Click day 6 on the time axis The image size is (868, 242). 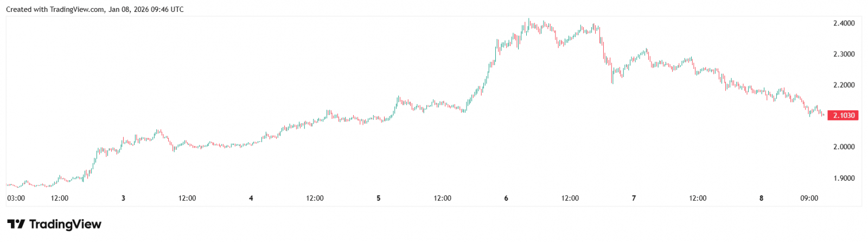pos(506,198)
